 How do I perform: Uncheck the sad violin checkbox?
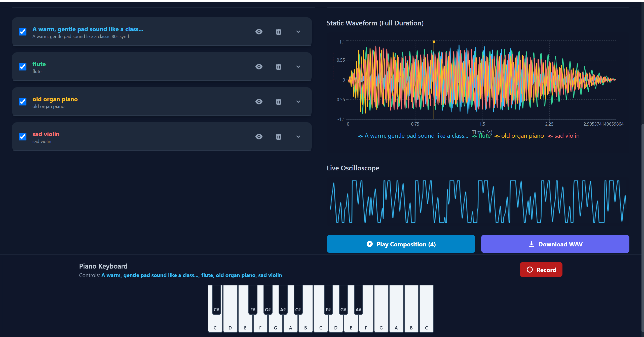coord(23,137)
